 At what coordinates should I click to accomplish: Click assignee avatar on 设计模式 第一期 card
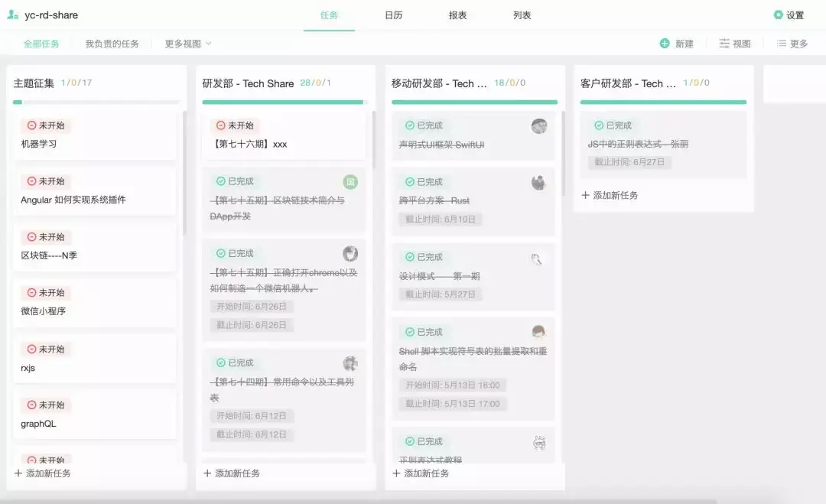pyautogui.click(x=537, y=259)
